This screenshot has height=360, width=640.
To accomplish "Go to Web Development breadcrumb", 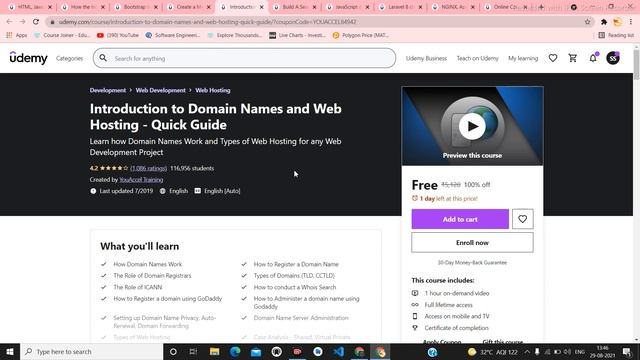I will [x=160, y=90].
